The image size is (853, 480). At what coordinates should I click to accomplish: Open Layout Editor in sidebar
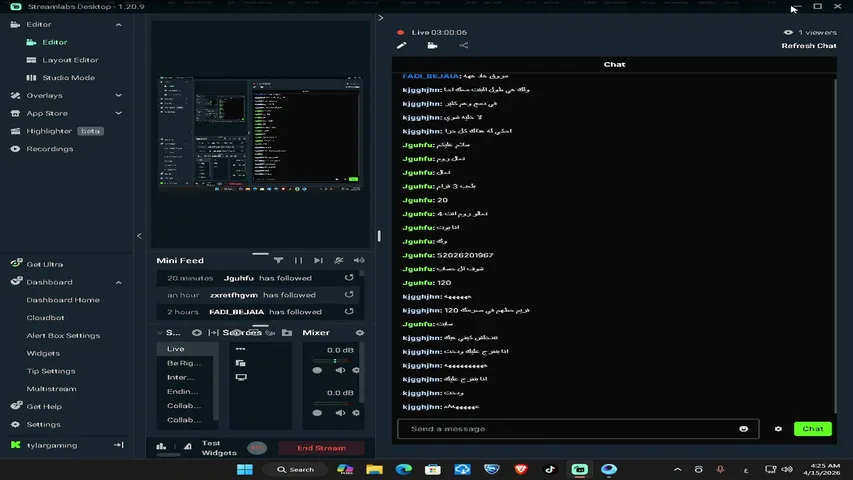[70, 60]
